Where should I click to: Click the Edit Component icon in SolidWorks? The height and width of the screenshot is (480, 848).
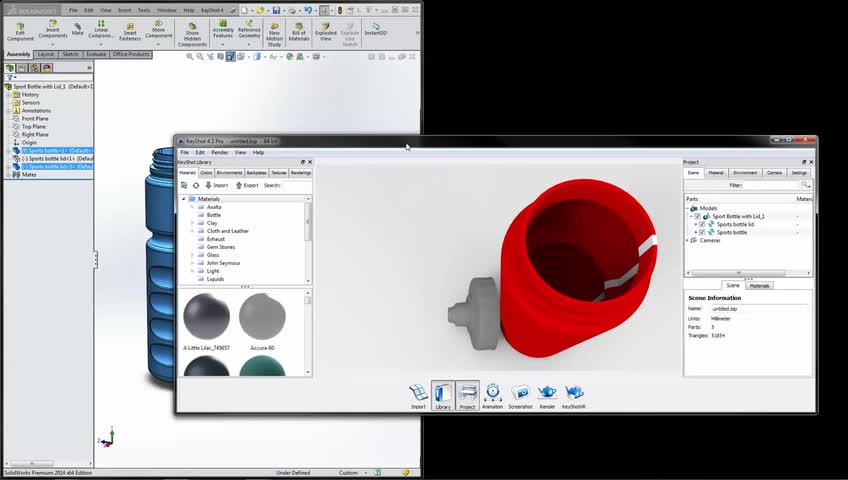click(x=20, y=32)
